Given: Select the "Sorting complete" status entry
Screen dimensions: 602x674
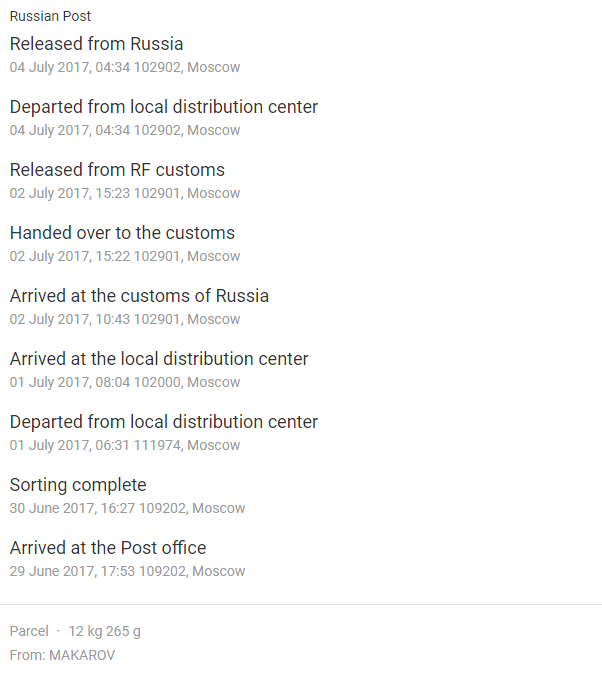Looking at the screenshot, I should (78, 485).
